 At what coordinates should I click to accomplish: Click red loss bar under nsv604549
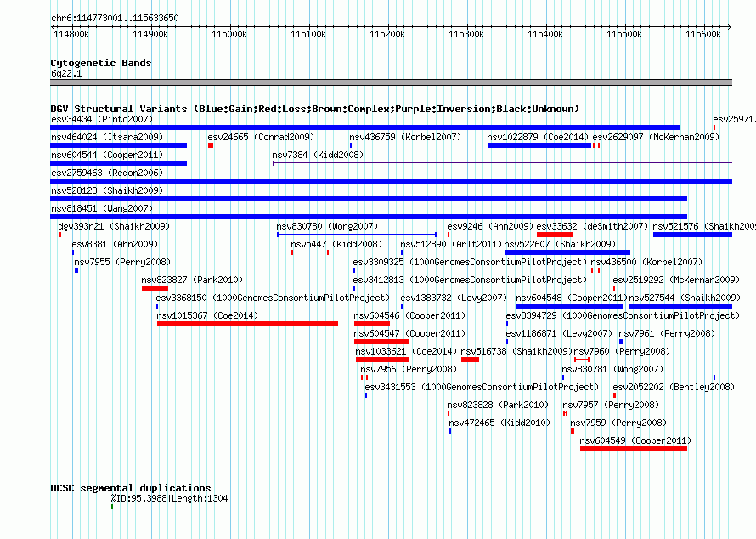coord(634,449)
